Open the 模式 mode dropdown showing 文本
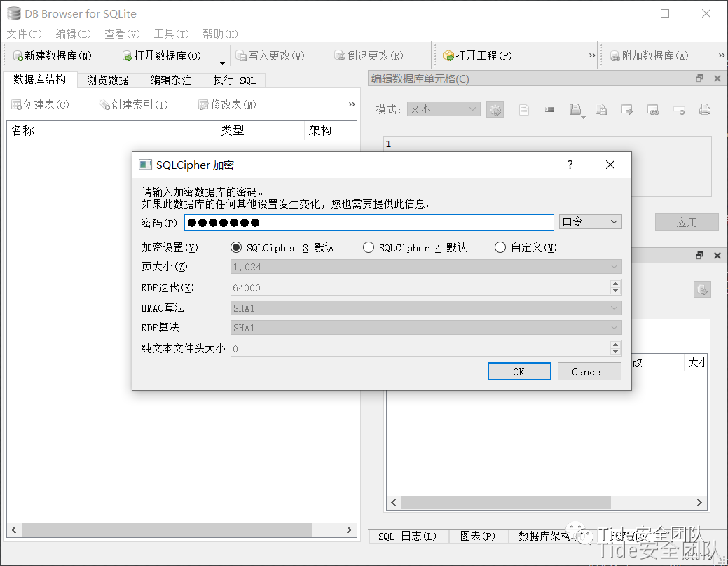Screen dimensions: 728x566 click(x=444, y=109)
